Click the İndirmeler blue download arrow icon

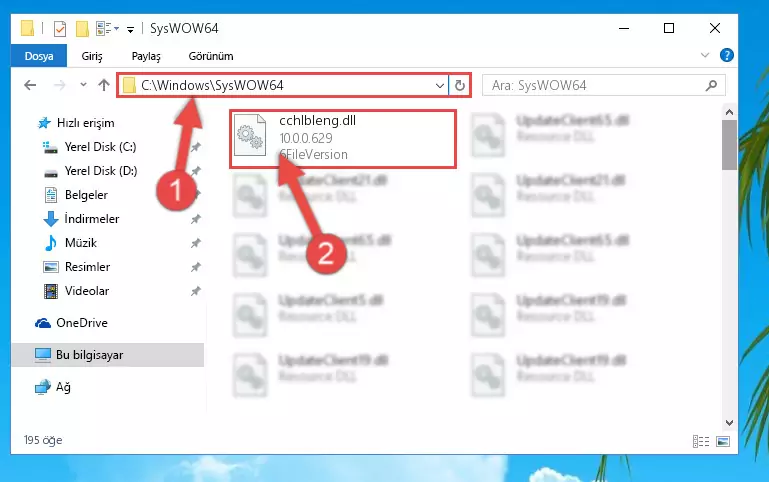click(51, 219)
